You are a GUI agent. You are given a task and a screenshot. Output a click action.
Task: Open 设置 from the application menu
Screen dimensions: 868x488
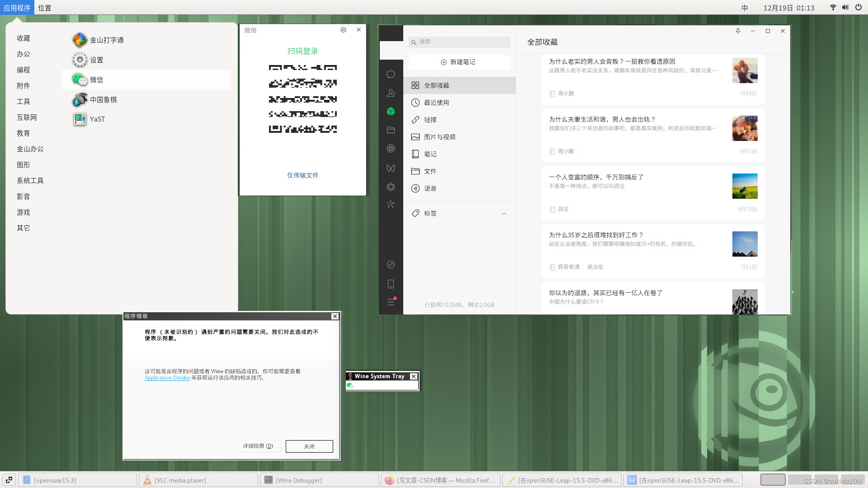click(146, 60)
